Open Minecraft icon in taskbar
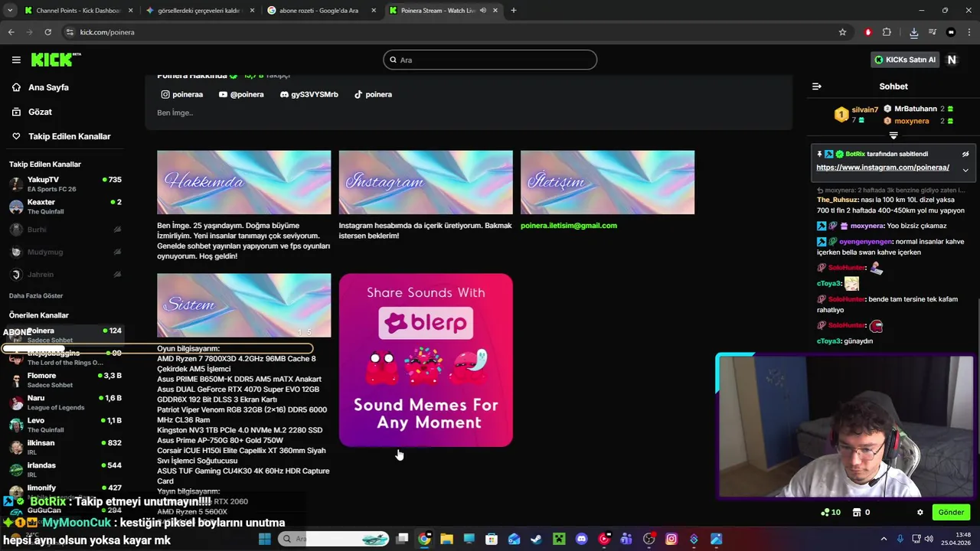 [x=559, y=539]
